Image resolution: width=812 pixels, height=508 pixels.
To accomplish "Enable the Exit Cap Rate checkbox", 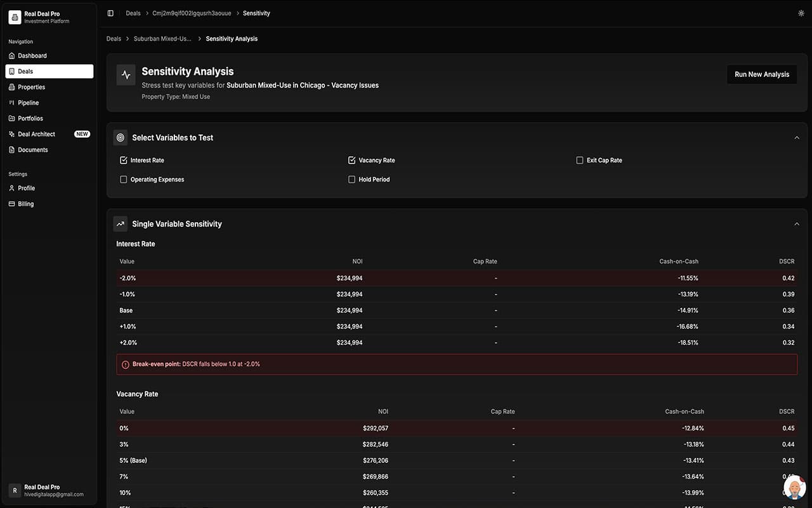I will 580,161.
